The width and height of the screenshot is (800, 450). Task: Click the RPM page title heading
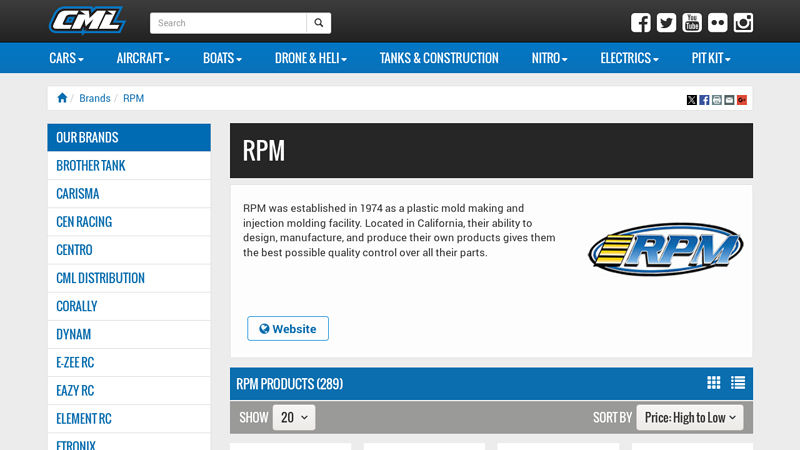click(263, 151)
